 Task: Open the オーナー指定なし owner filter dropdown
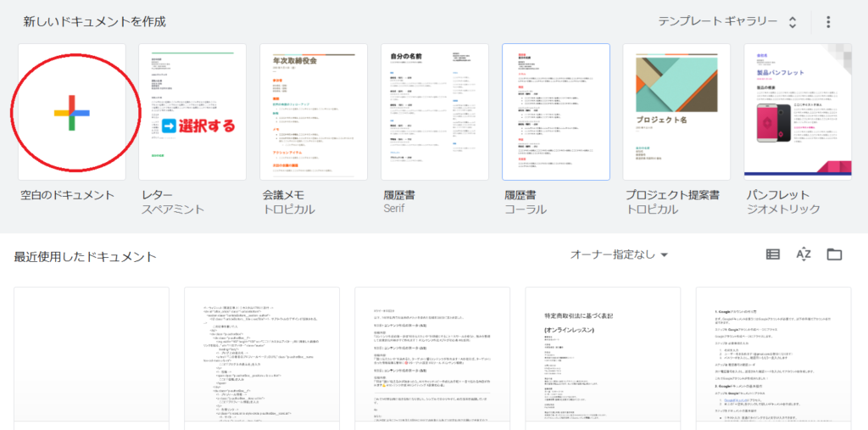(x=619, y=254)
